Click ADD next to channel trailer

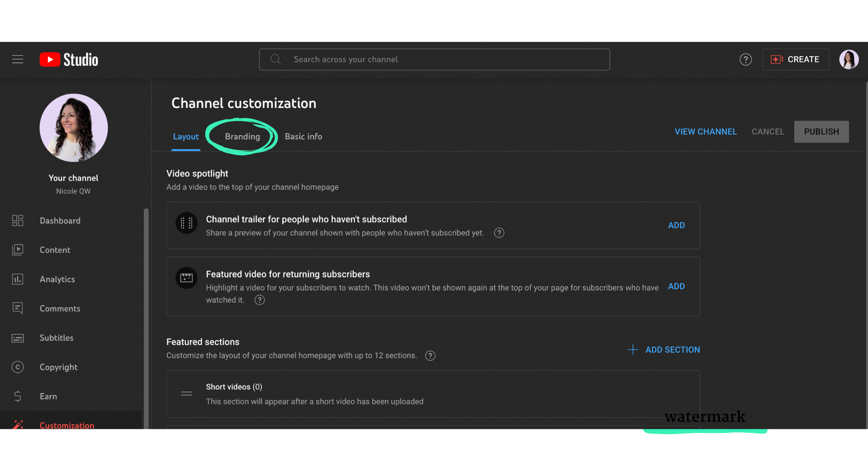click(676, 225)
